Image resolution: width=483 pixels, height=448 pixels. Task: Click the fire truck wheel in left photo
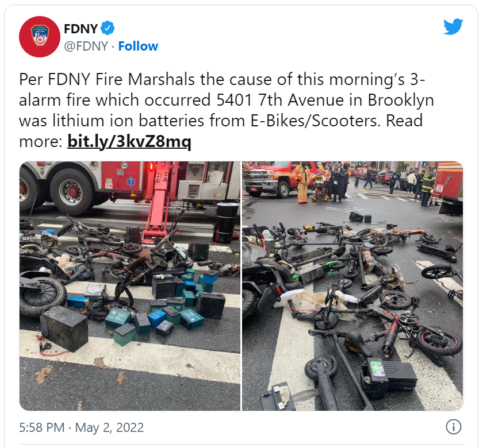tap(71, 191)
